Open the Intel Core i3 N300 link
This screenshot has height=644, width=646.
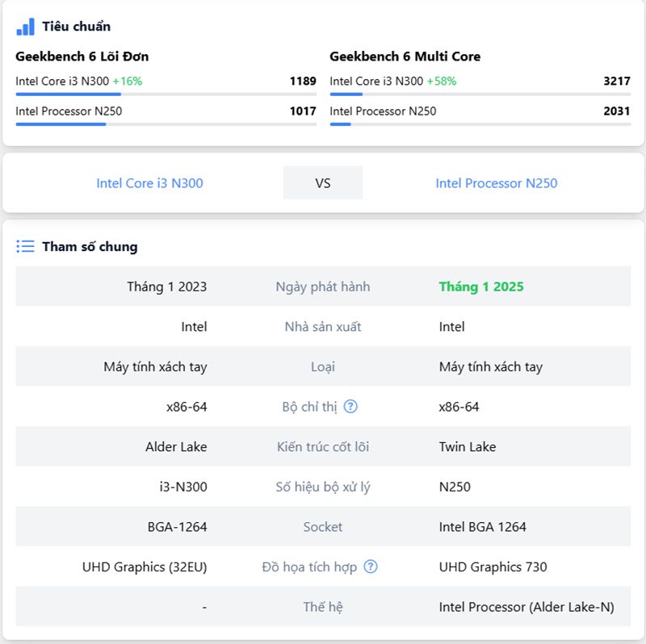point(149,183)
